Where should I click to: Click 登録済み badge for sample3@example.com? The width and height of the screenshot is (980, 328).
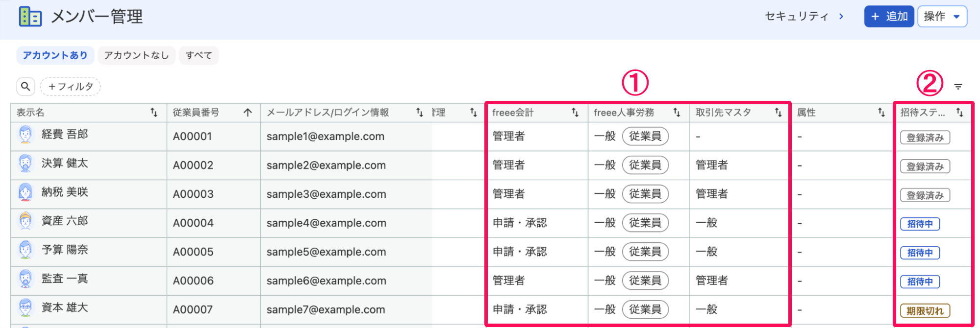pos(925,195)
